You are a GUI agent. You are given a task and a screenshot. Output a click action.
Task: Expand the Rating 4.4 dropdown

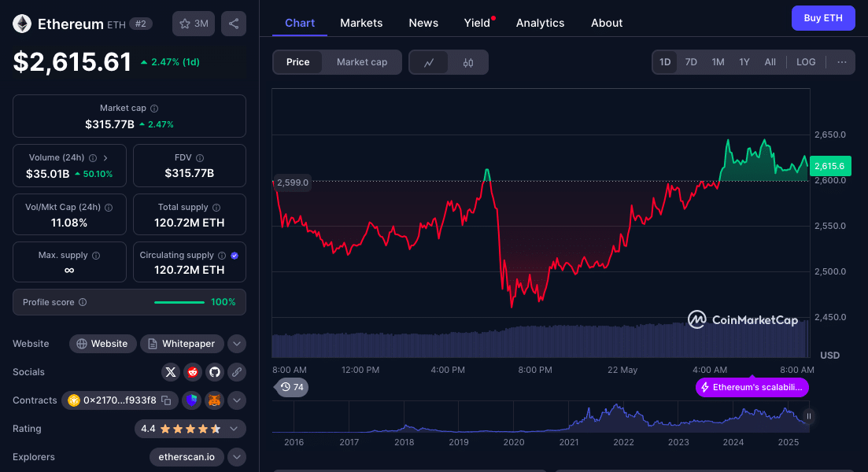234,429
